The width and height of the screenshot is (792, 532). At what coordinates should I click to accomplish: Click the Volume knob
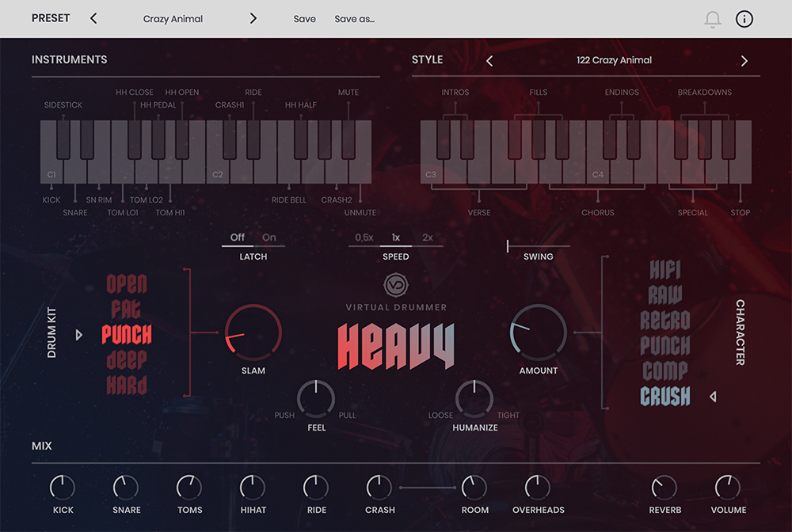[x=728, y=488]
